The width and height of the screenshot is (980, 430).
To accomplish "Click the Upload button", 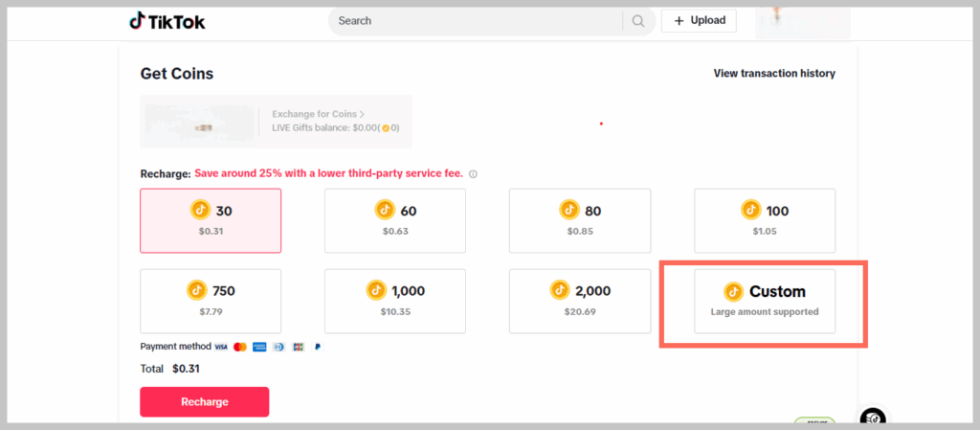I will pos(700,20).
